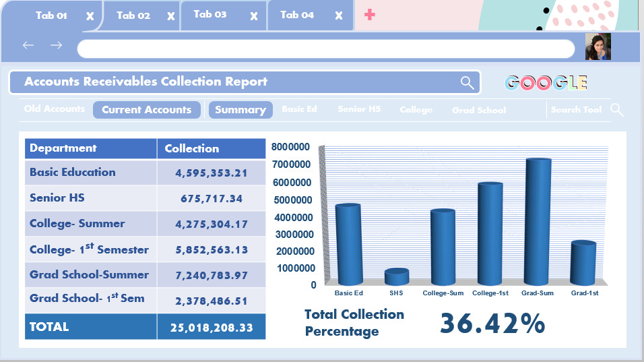Viewport: 644px width, 362px height.
Task: Click in the browser address bar
Action: (325, 49)
